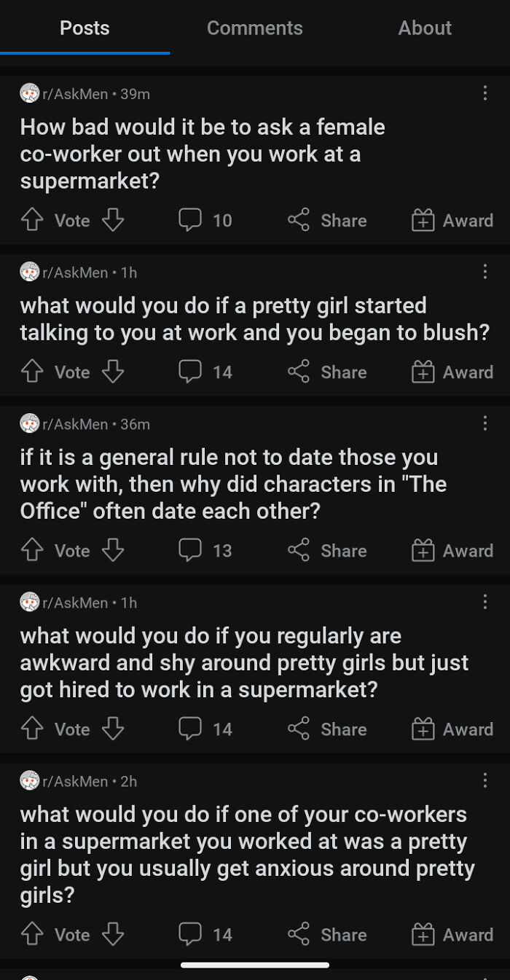
Task: Expand three-dot menu for the anxious co-worker post
Action: coord(485,780)
